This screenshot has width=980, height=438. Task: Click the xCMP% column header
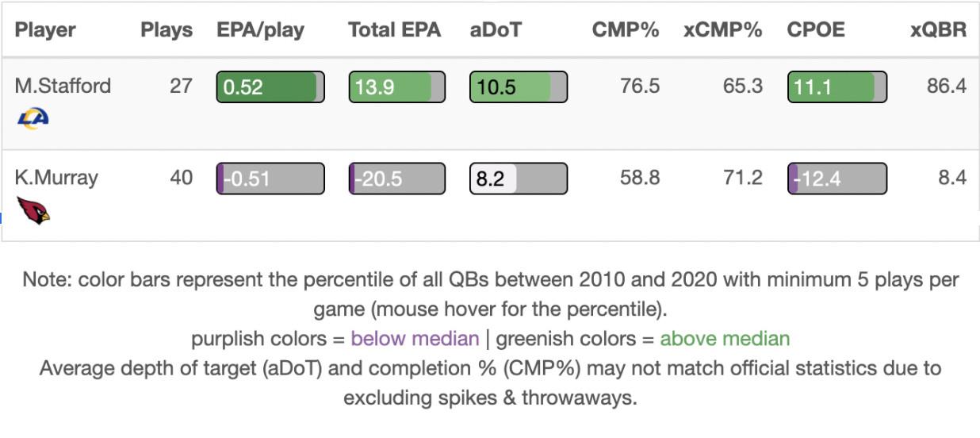[722, 30]
